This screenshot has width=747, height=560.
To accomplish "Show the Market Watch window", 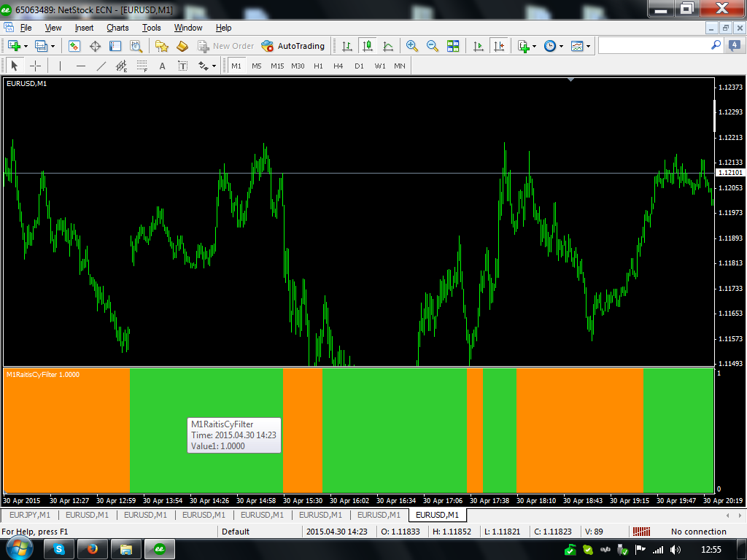I will [74, 46].
